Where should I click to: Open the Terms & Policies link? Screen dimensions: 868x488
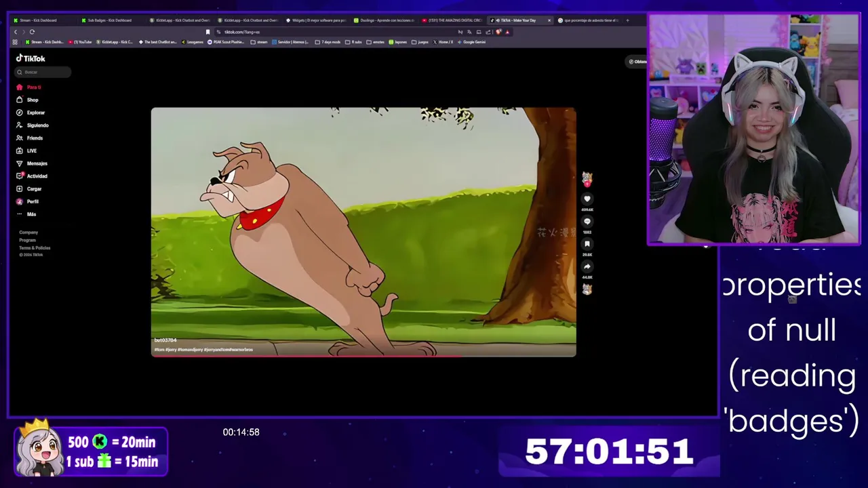pos(35,247)
